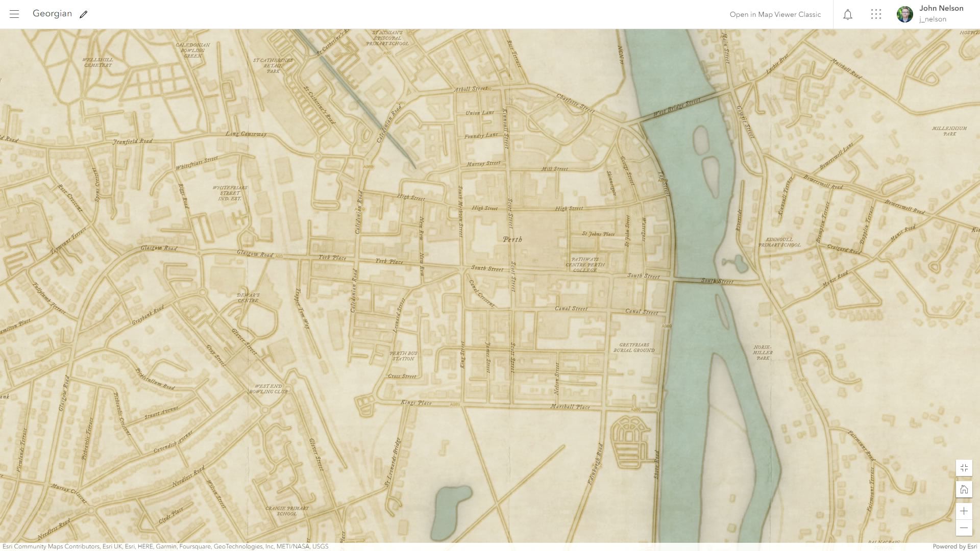Exit full screen with the collapse icon
Screen dimensions: 980x551
coord(964,468)
